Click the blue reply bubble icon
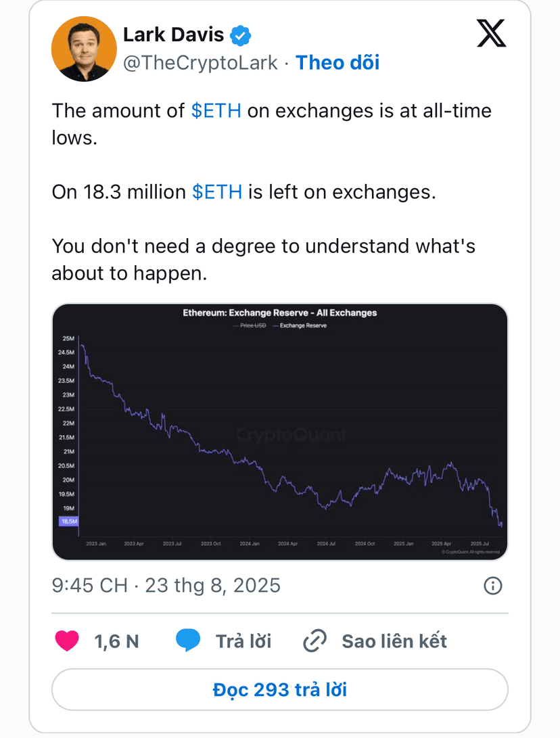The width and height of the screenshot is (560, 738). tap(188, 641)
